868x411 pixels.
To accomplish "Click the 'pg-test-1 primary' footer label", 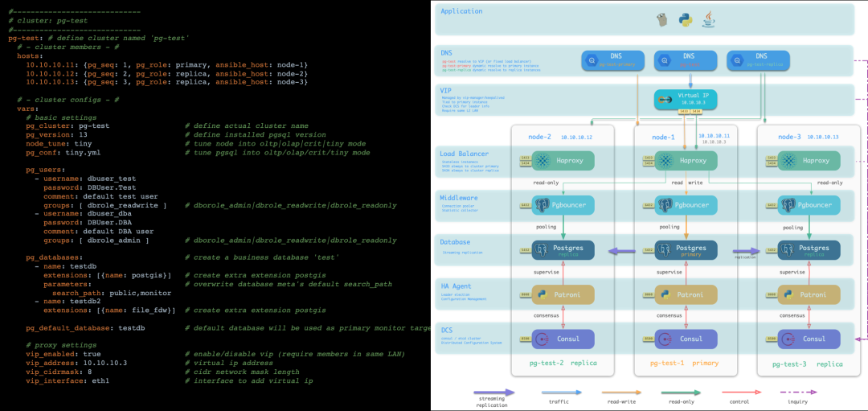I will pyautogui.click(x=684, y=364).
